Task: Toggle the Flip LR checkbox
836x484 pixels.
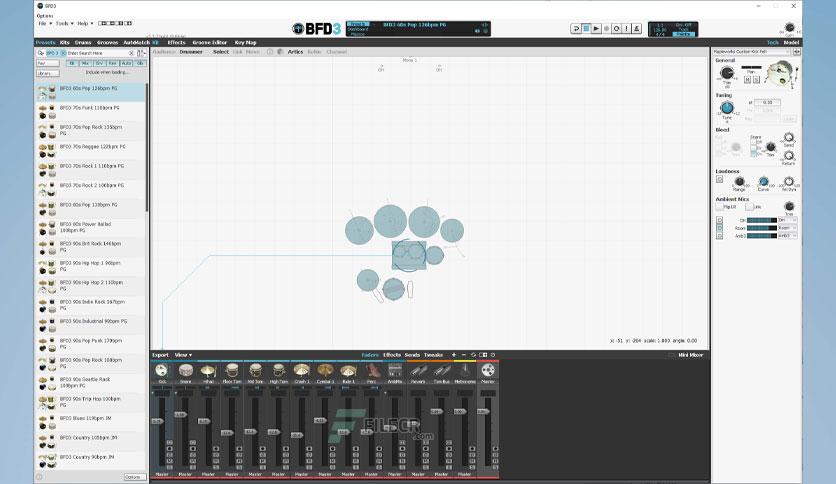Action: point(719,207)
